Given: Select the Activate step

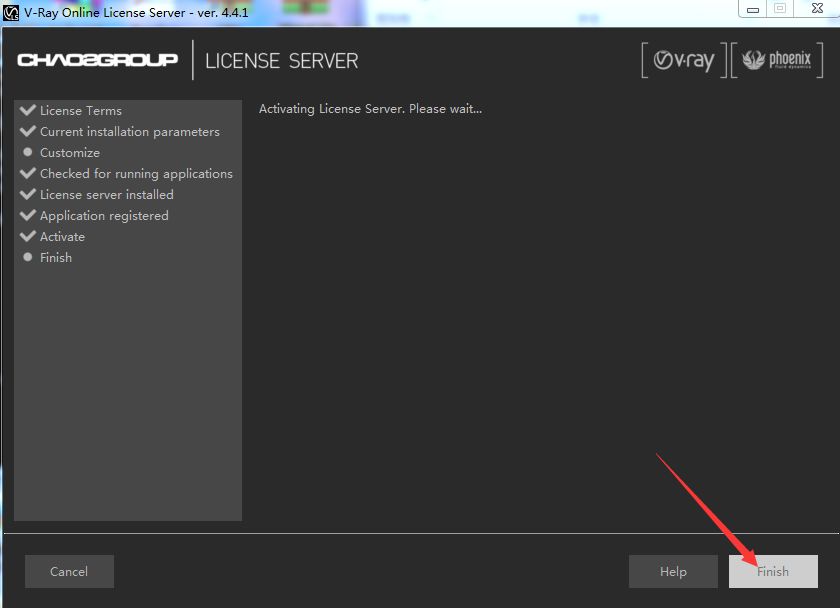Looking at the screenshot, I should tap(62, 236).
